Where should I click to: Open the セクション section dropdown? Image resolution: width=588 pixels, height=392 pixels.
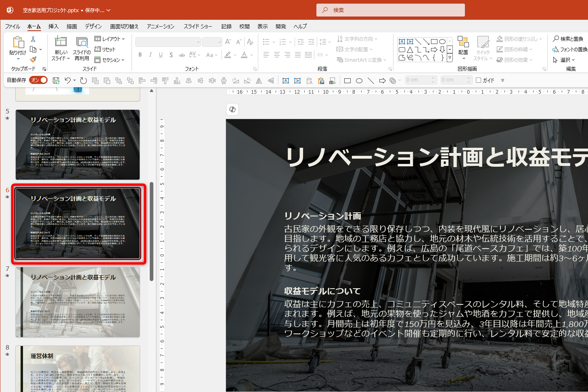[x=110, y=60]
